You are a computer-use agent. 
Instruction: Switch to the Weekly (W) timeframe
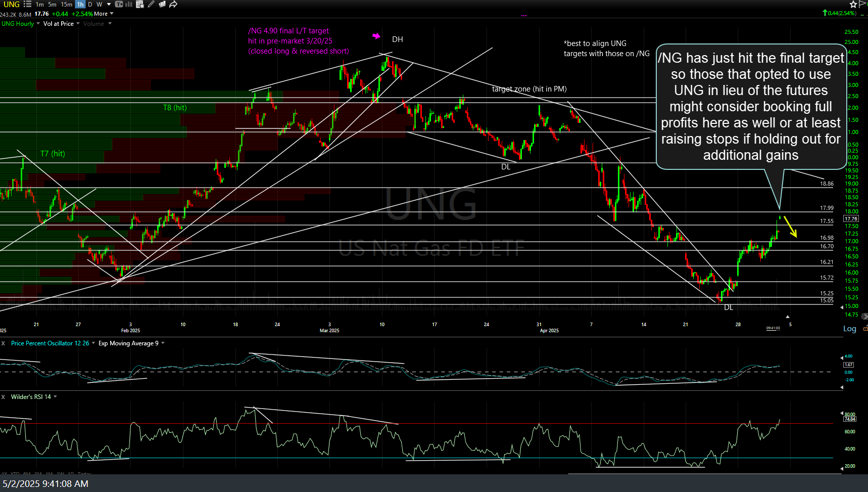(99, 4)
